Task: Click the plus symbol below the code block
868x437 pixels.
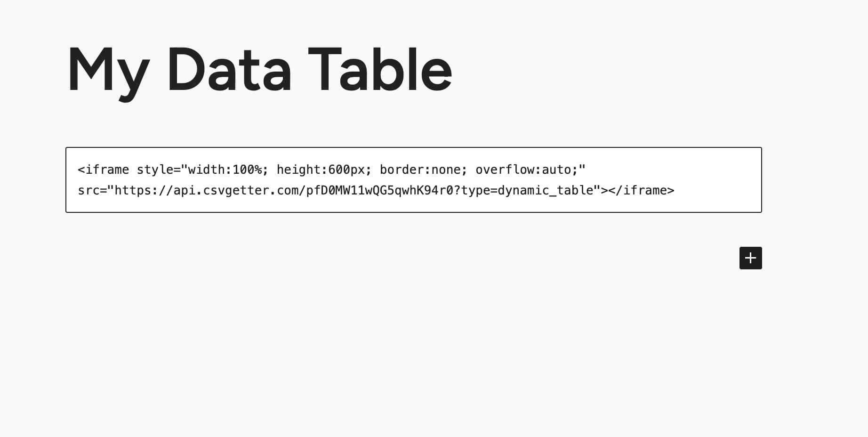Action: pos(750,258)
